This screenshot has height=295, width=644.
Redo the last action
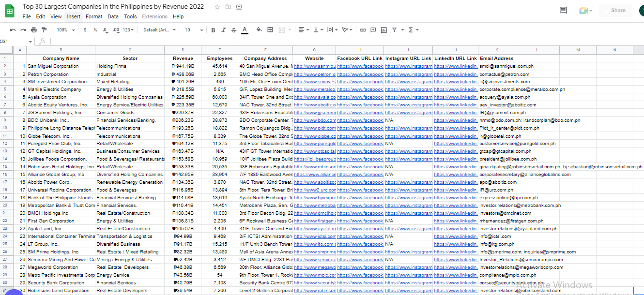point(23,30)
